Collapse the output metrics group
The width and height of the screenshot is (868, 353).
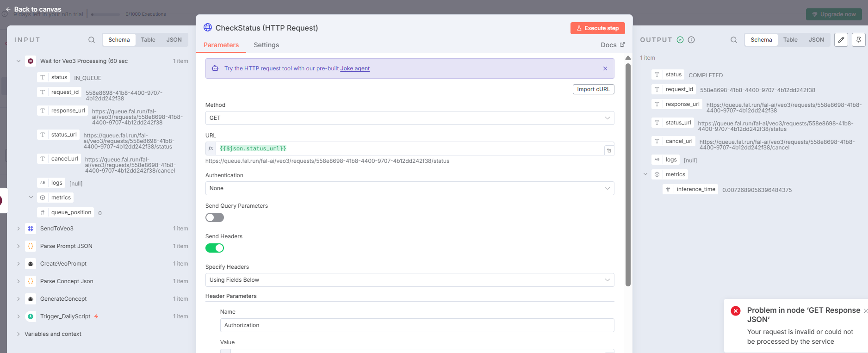point(645,174)
